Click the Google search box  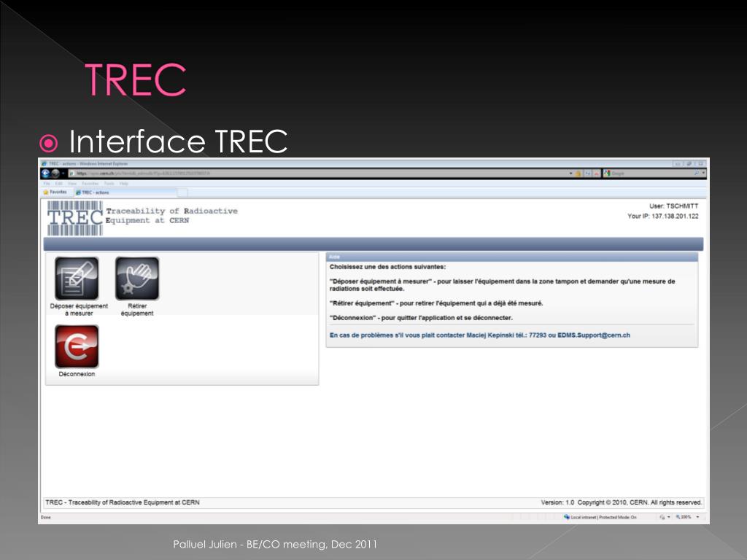coord(648,174)
